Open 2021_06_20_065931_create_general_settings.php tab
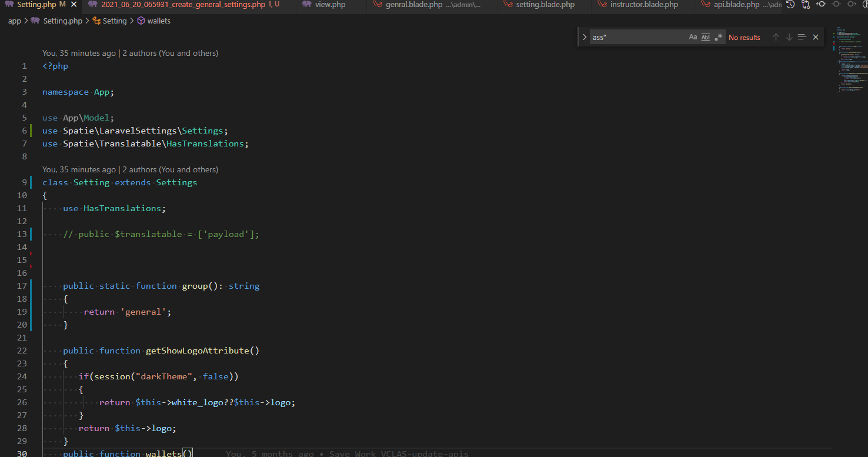868x457 pixels. (x=183, y=5)
